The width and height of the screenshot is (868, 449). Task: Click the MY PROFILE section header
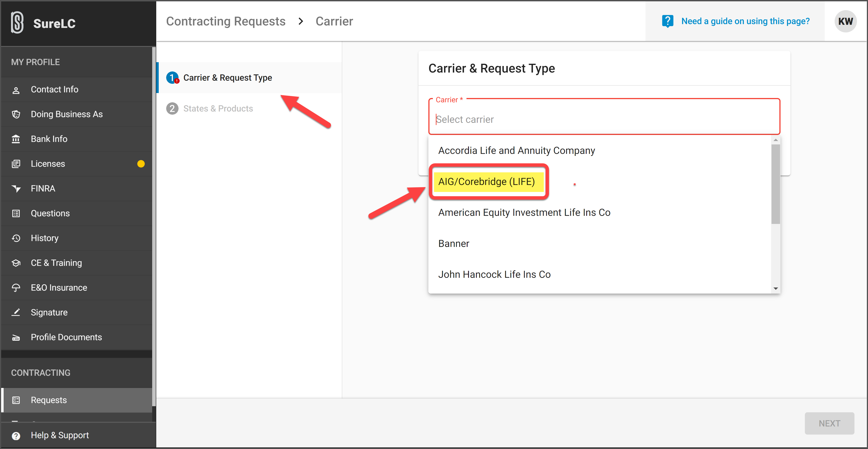pos(35,62)
